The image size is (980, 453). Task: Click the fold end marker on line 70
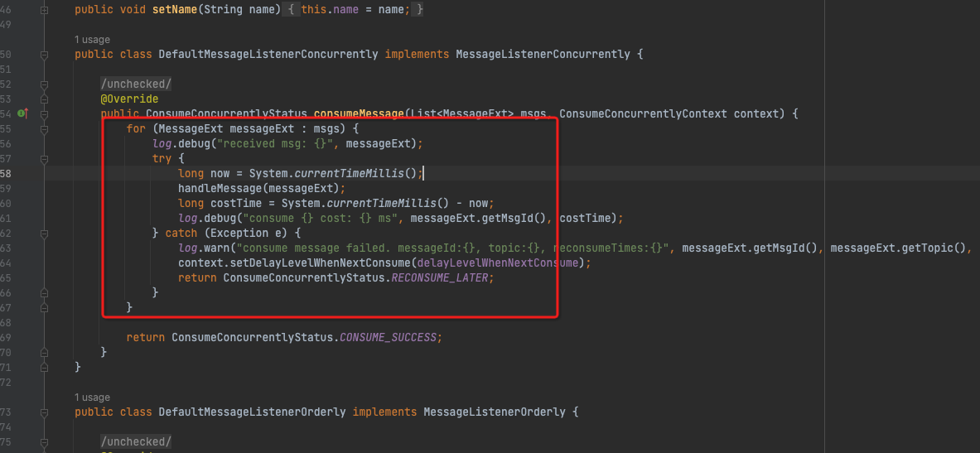(x=44, y=353)
